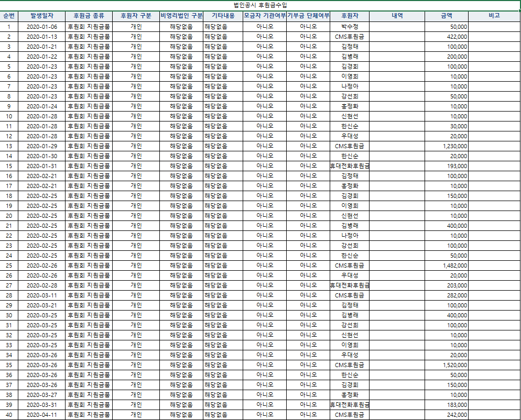Select empty 비고 cell in row 20

494,216
